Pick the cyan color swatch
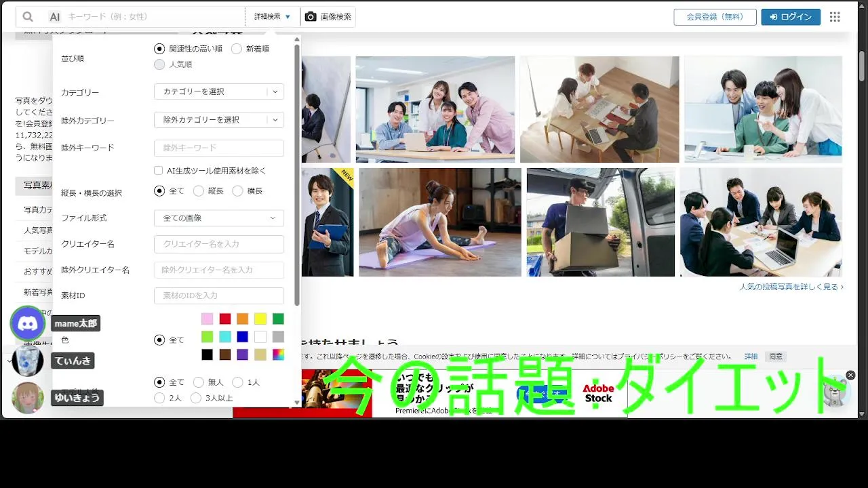The width and height of the screenshot is (868, 488). (225, 337)
